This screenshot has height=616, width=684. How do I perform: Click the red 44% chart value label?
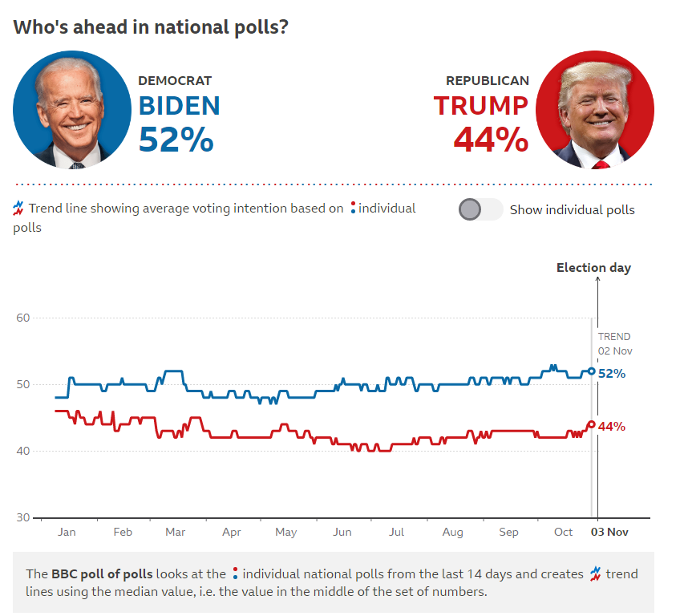(612, 427)
